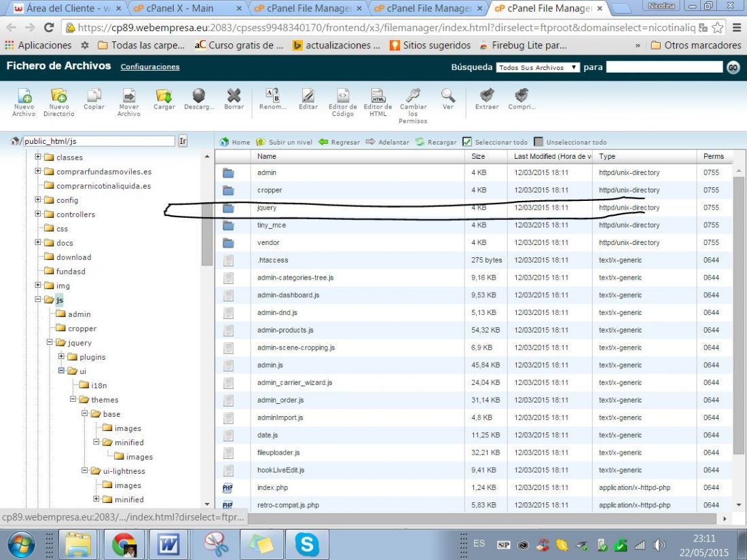Go to Home in file navigation bar
Image resolution: width=747 pixels, height=560 pixels.
234,142
